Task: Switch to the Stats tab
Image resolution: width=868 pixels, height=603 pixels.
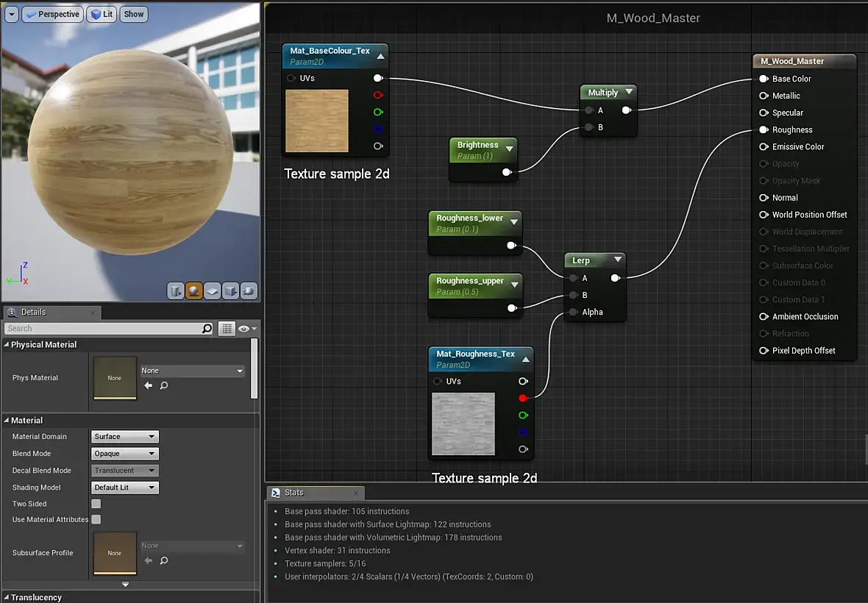Action: click(x=294, y=493)
